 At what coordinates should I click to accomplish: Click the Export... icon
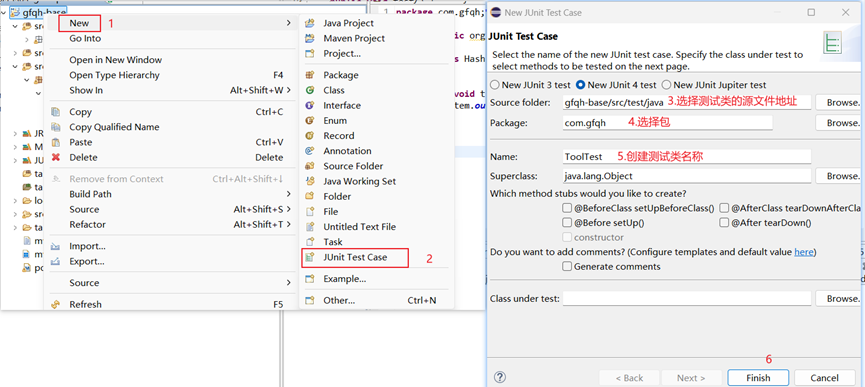click(x=56, y=261)
